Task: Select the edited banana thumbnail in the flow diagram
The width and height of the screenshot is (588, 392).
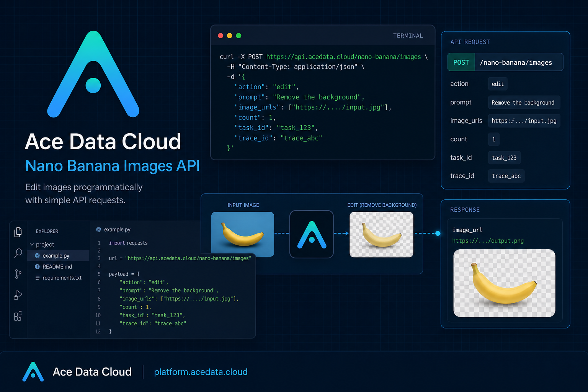Action: coord(381,235)
